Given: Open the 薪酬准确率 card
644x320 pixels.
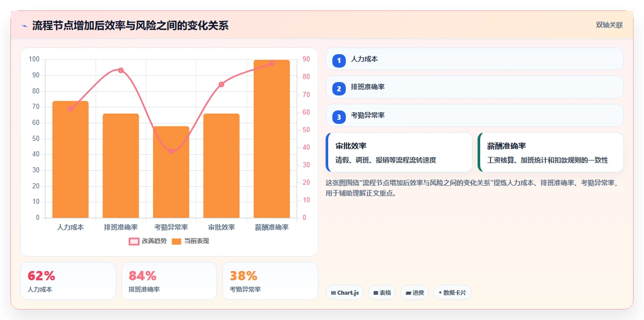Looking at the screenshot, I should [x=550, y=152].
